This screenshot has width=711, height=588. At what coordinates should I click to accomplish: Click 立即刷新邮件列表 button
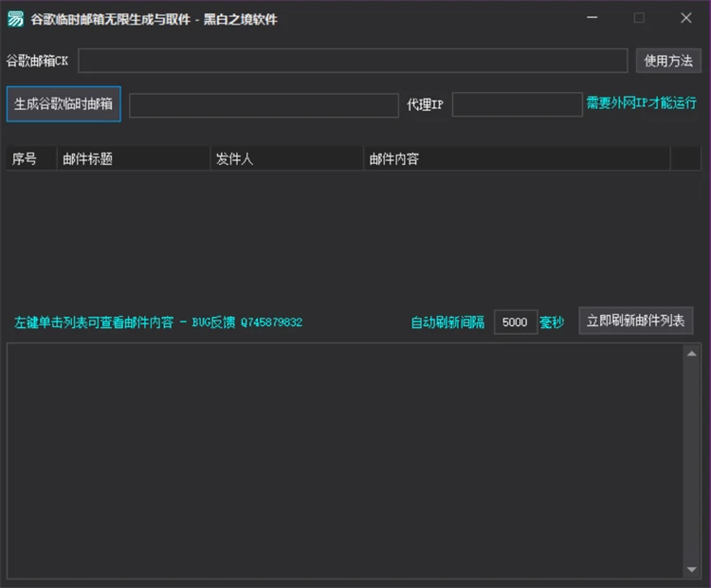coord(636,321)
